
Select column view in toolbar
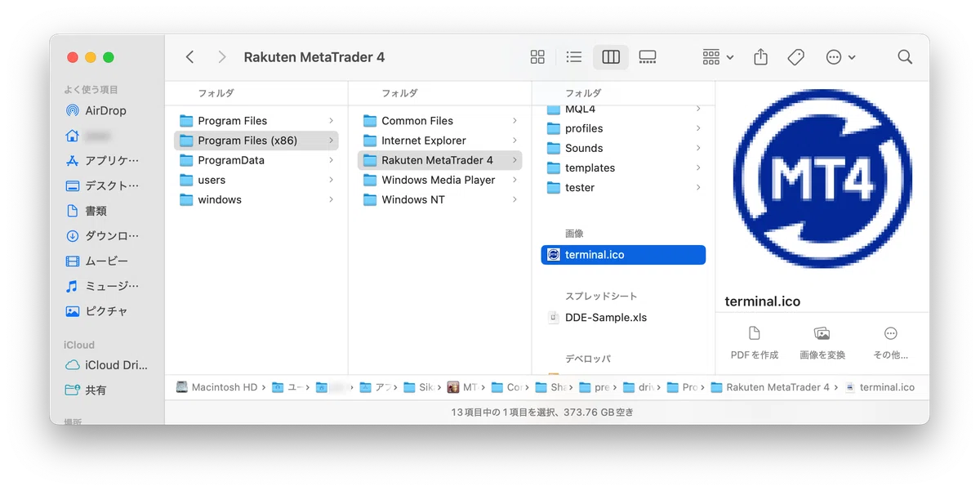(611, 57)
